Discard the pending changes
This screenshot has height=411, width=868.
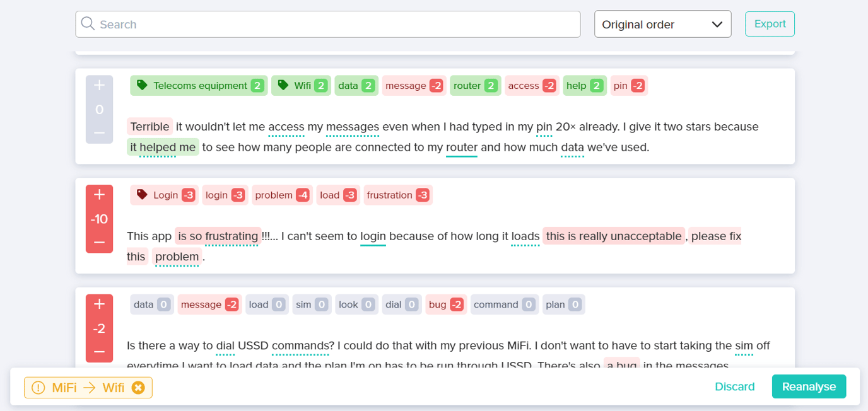734,387
